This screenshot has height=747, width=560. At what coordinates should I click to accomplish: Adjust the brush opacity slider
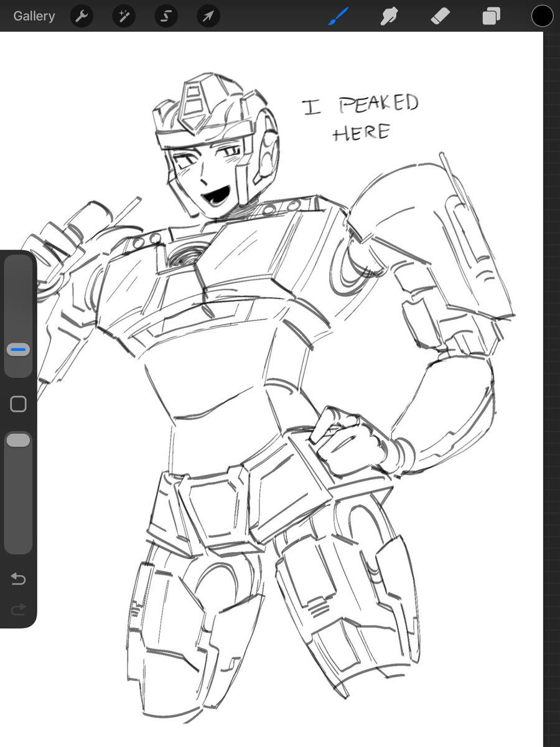click(18, 441)
